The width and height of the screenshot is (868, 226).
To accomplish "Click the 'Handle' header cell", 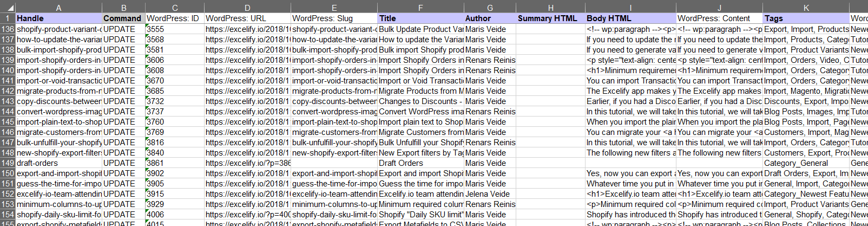I will click(x=58, y=18).
